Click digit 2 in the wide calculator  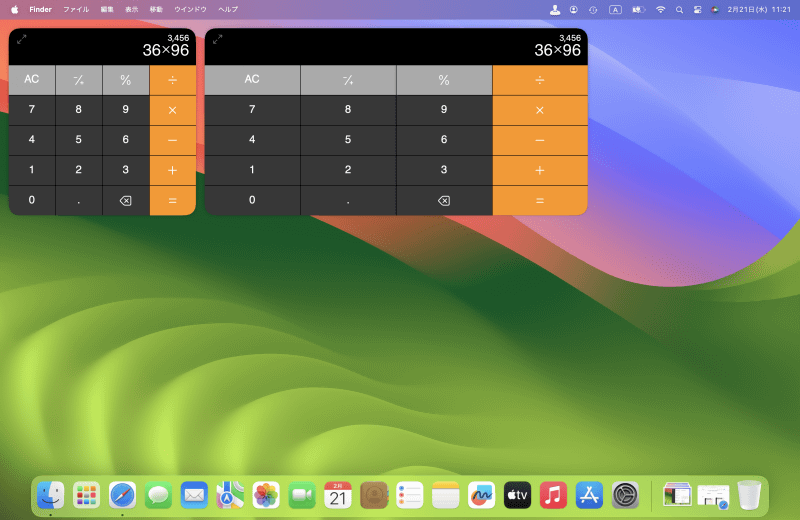[348, 170]
